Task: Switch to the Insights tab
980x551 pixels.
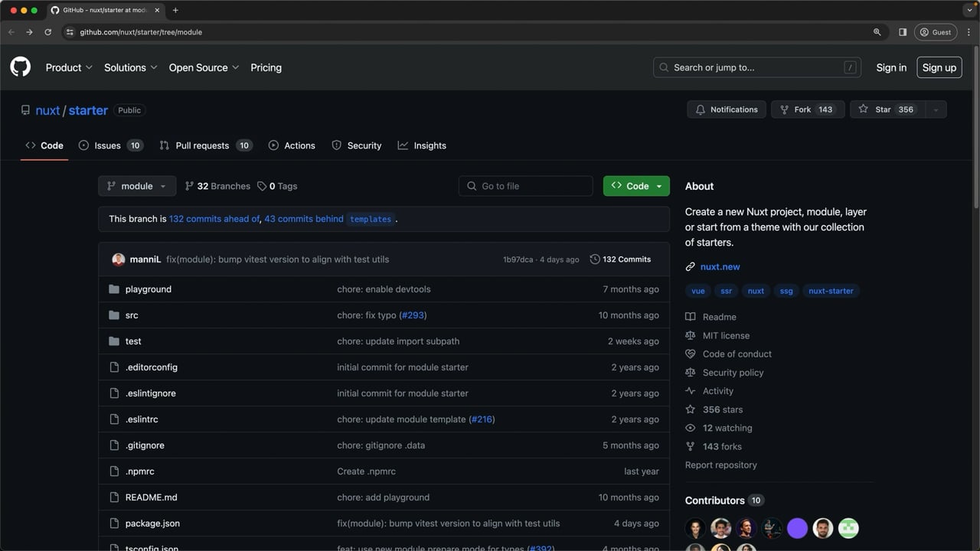Action: coord(422,145)
